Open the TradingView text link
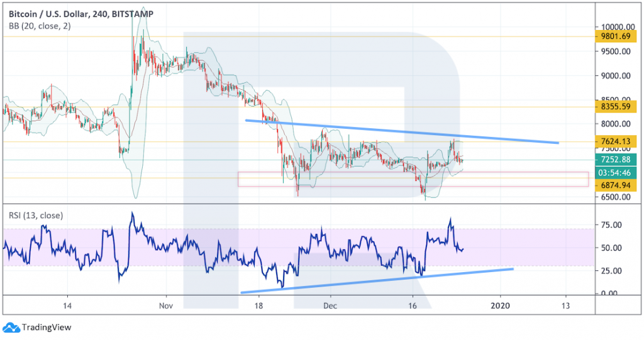Image resolution: width=644 pixels, height=340 pixels. 47,327
